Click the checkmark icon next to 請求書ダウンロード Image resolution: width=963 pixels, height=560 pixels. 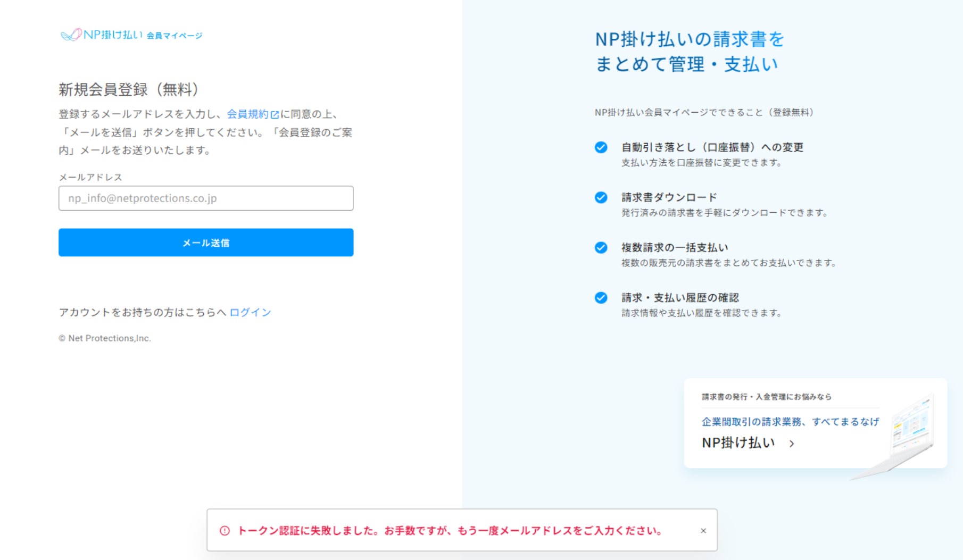[602, 197]
